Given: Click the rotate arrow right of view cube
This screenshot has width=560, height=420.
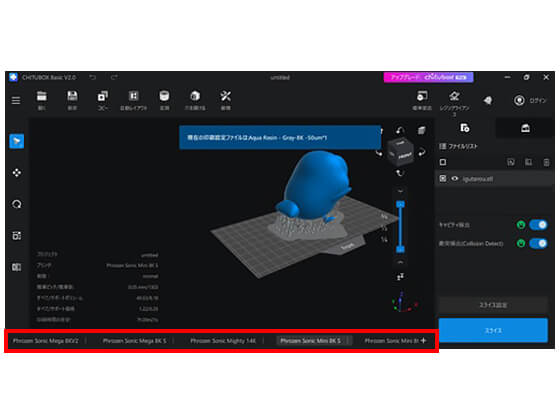Looking at the screenshot, I should (x=422, y=152).
